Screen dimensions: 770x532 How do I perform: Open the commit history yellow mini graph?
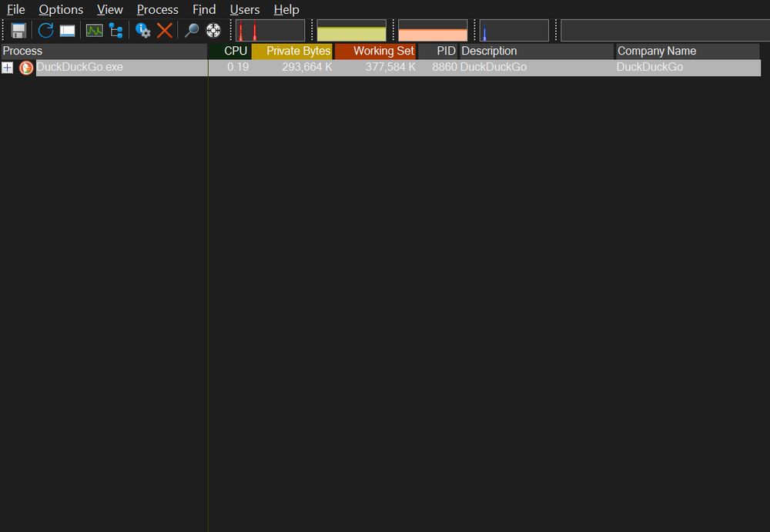[x=352, y=31]
